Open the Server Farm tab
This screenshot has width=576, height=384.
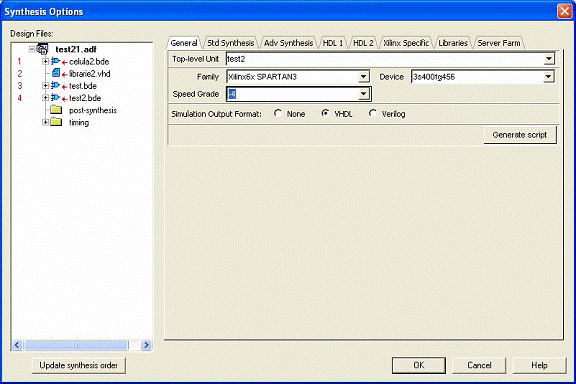(x=499, y=43)
